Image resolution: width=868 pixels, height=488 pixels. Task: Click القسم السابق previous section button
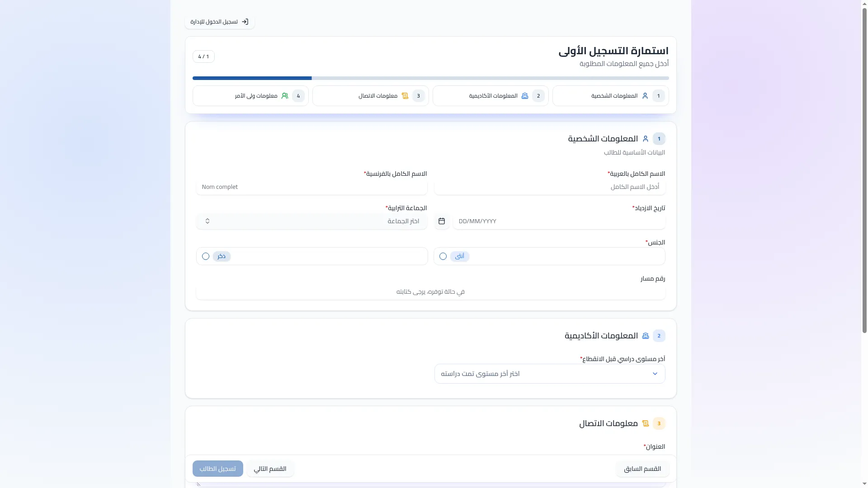click(x=642, y=469)
